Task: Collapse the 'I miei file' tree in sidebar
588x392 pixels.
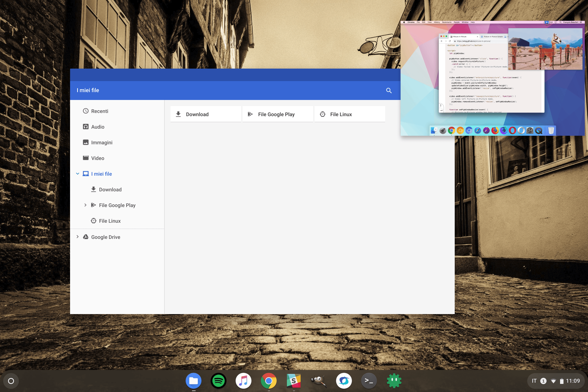Action: [77, 173]
